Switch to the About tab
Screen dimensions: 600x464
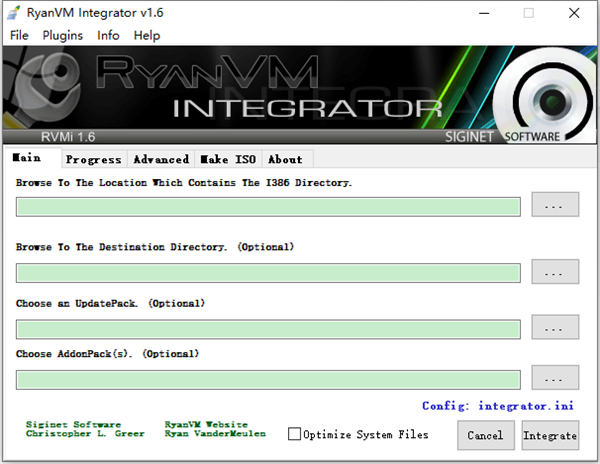(287, 159)
